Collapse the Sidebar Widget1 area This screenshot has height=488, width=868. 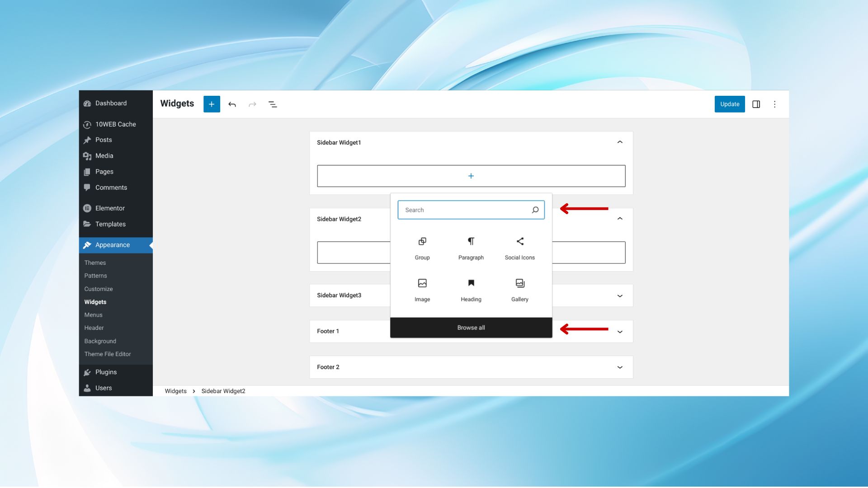[x=620, y=142]
